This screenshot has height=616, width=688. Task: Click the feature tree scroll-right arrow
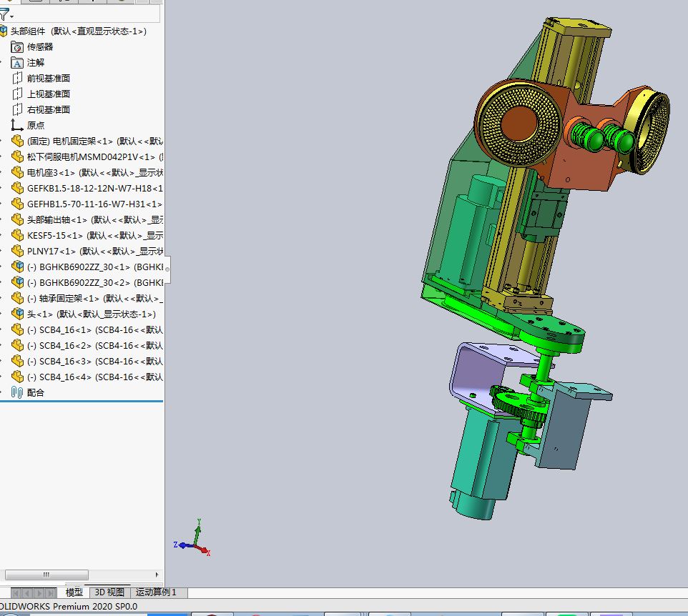tap(157, 575)
